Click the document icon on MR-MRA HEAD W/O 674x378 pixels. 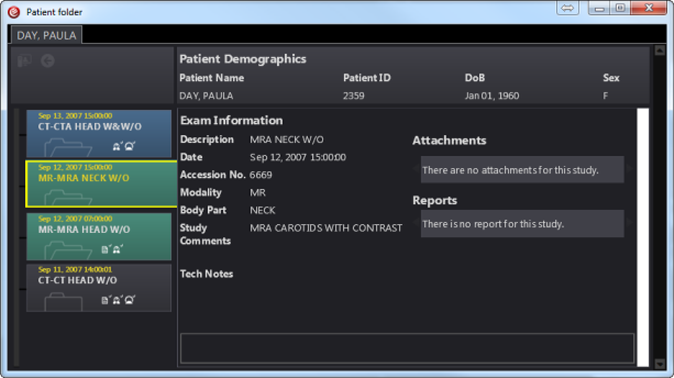click(x=104, y=249)
